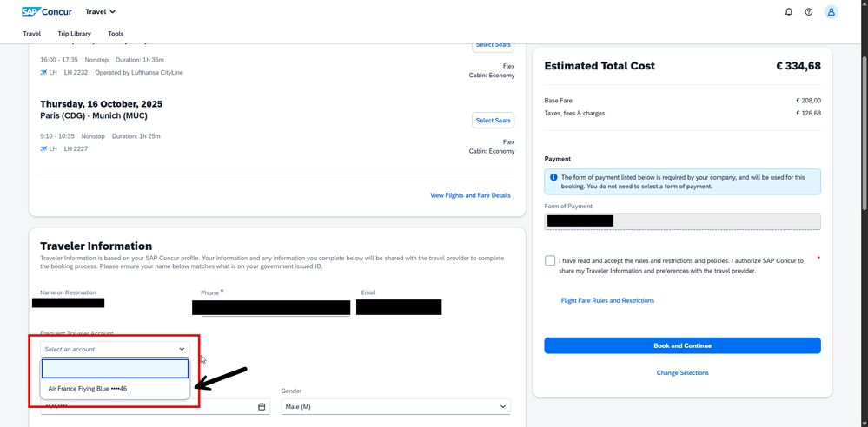Accept the rules and restrictions checkbox

(x=550, y=260)
